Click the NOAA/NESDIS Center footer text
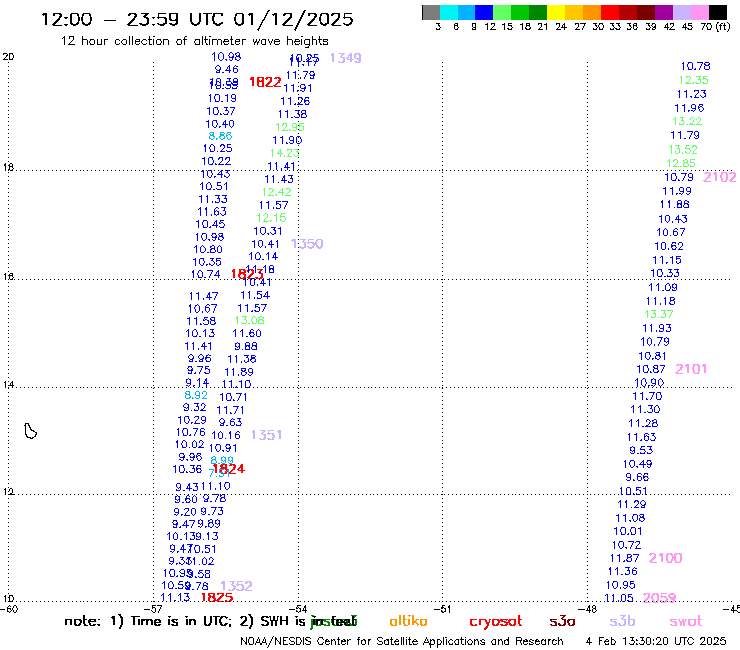Image resolution: width=740 pixels, height=650 pixels. click(402, 641)
